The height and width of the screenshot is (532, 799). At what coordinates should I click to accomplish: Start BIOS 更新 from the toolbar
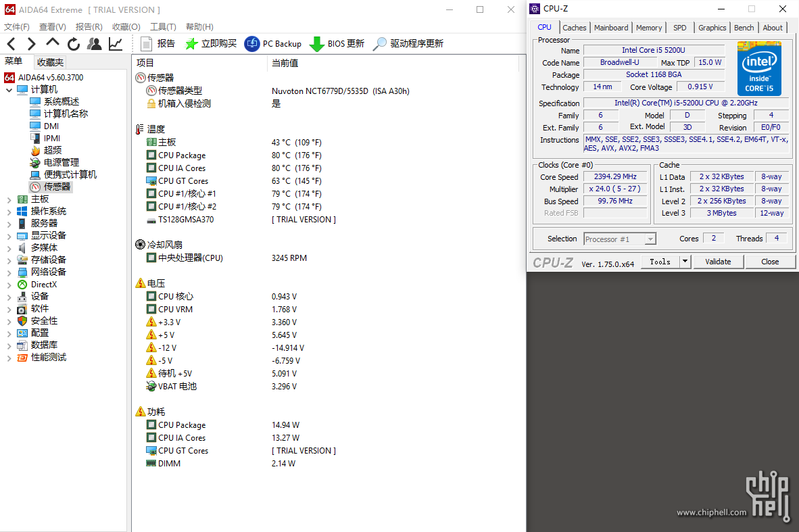[337, 44]
